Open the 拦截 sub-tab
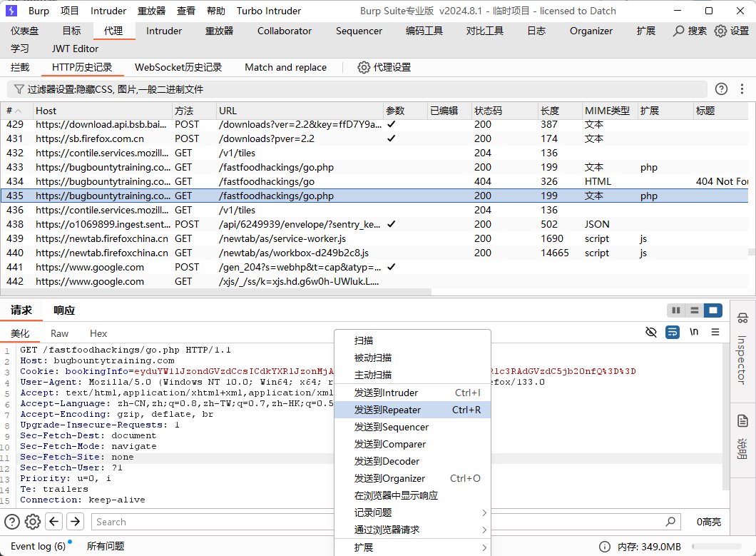The width and height of the screenshot is (756, 556). 20,67
